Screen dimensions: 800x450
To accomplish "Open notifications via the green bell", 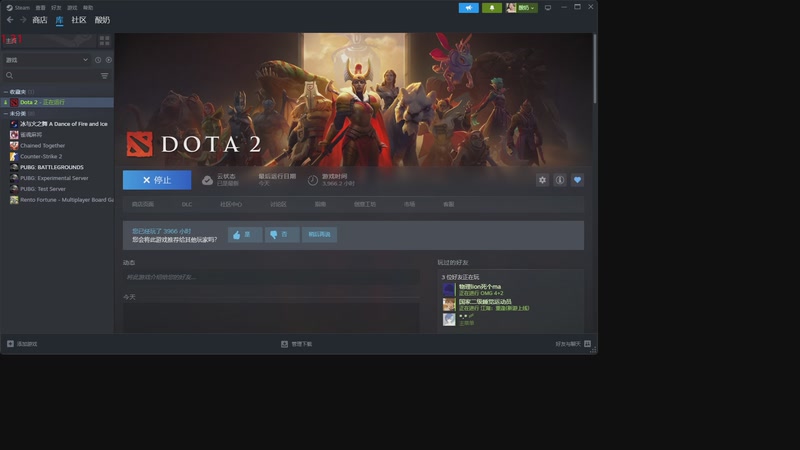I will [492, 8].
